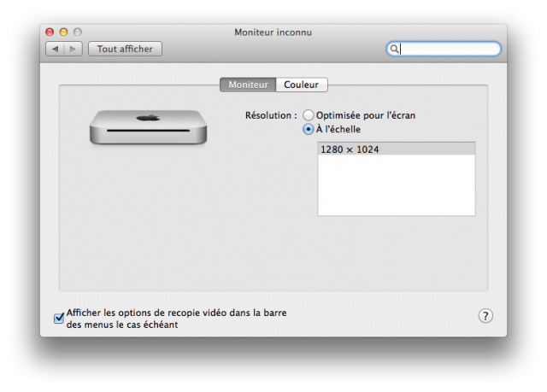Select the Moniteur tab
This screenshot has height=392, width=547.
pos(248,85)
